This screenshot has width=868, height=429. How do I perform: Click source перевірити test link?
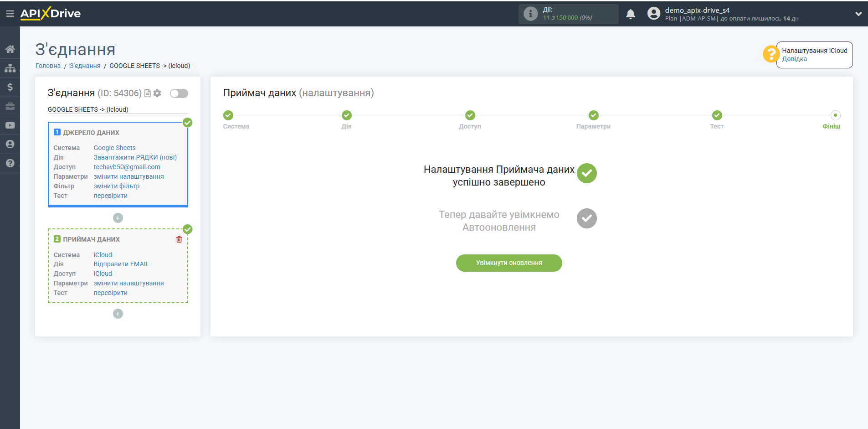(x=111, y=196)
